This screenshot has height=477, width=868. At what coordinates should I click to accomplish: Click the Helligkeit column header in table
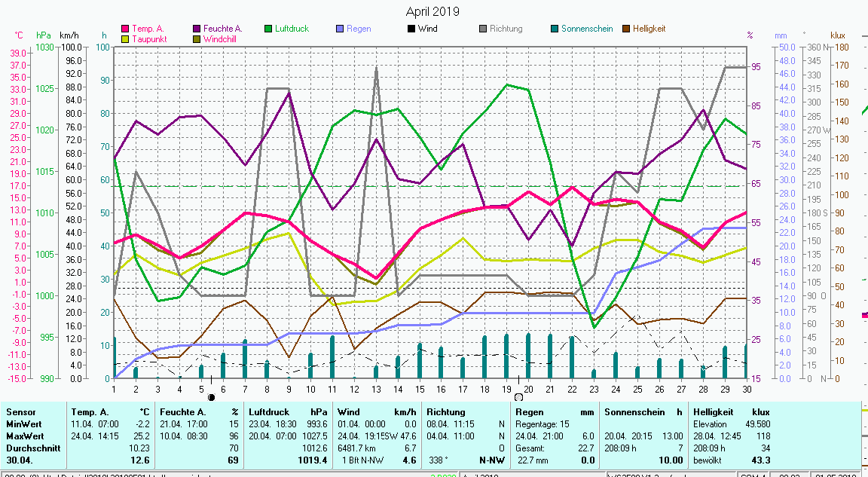[714, 412]
